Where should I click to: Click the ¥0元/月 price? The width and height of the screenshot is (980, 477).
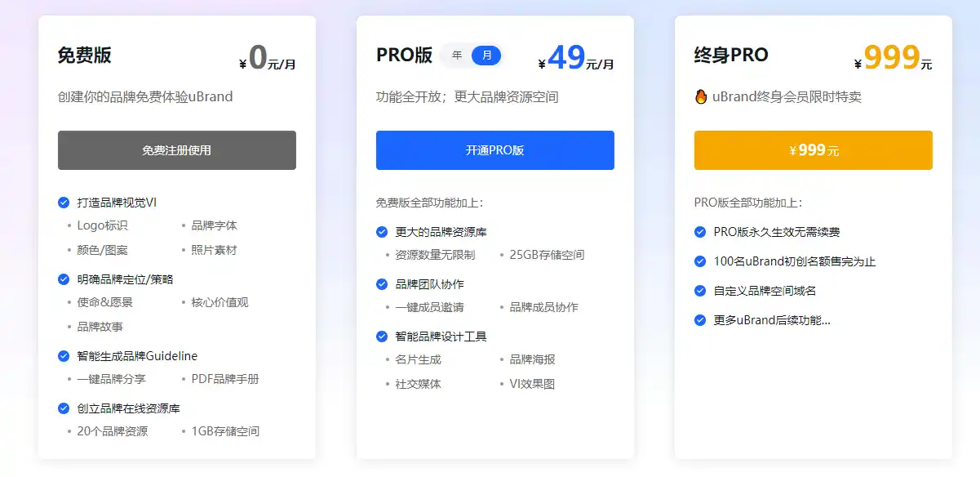[268, 59]
